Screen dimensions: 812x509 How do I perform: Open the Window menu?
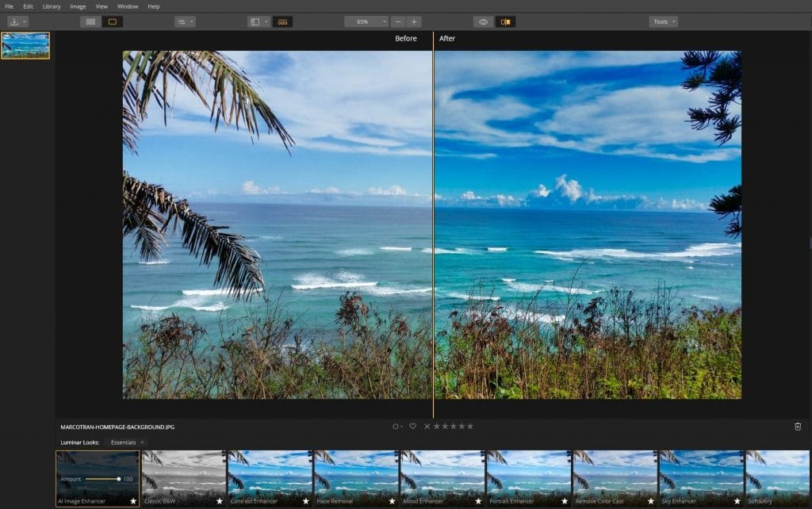[127, 6]
